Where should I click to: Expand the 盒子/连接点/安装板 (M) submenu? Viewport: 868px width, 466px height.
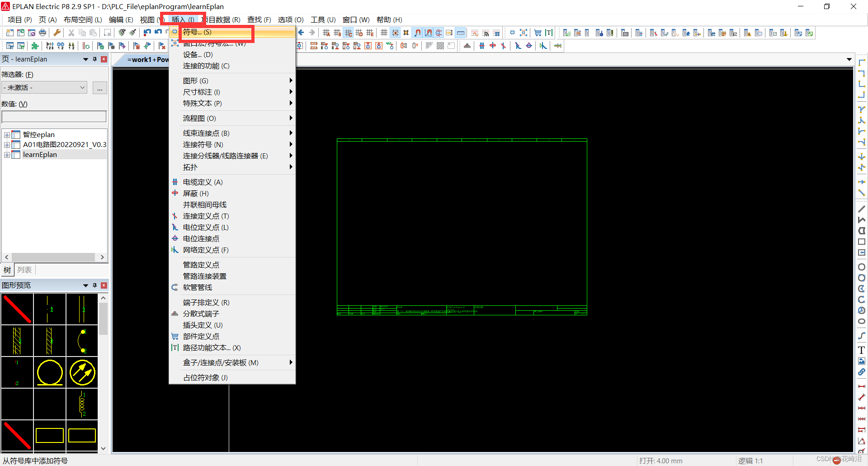232,362
